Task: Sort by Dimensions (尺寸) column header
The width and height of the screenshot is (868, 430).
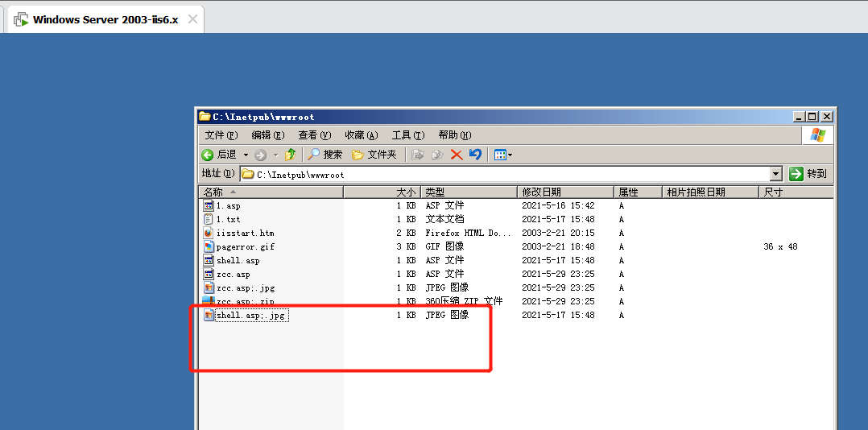Action: pos(796,192)
